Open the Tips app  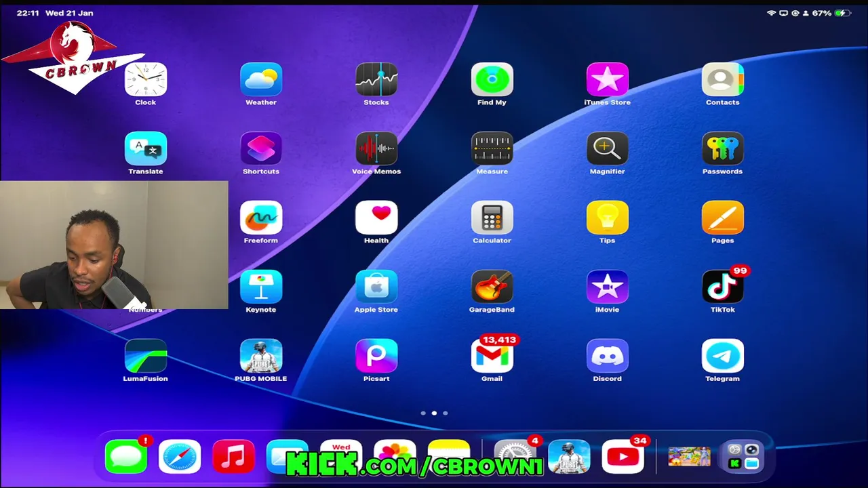point(607,218)
